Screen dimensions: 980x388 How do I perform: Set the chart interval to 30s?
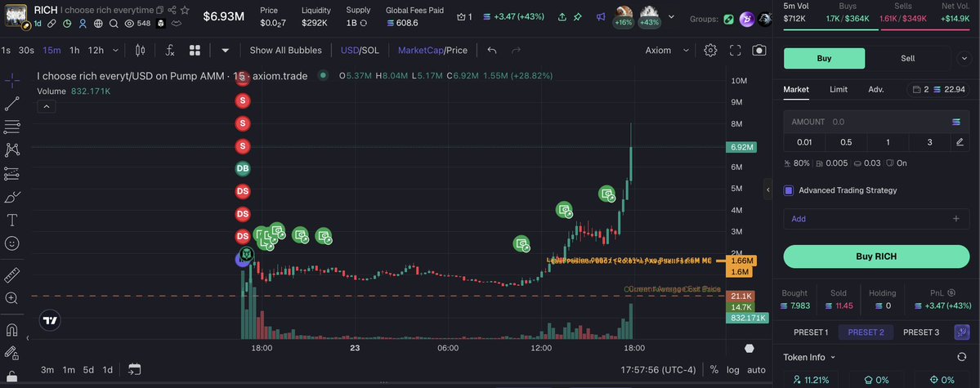[26, 50]
